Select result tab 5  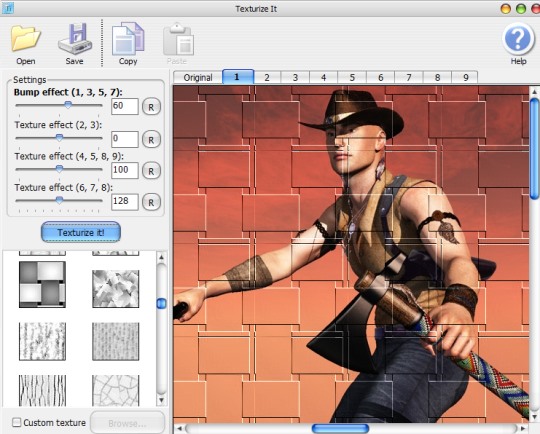tap(352, 78)
